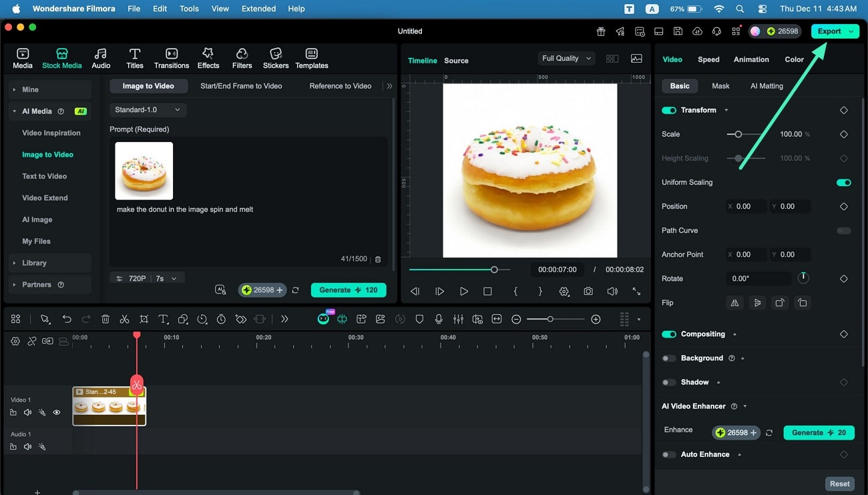The image size is (868, 495).
Task: Click the Split scissors tool in the timeline toolbar
Action: [x=124, y=319]
